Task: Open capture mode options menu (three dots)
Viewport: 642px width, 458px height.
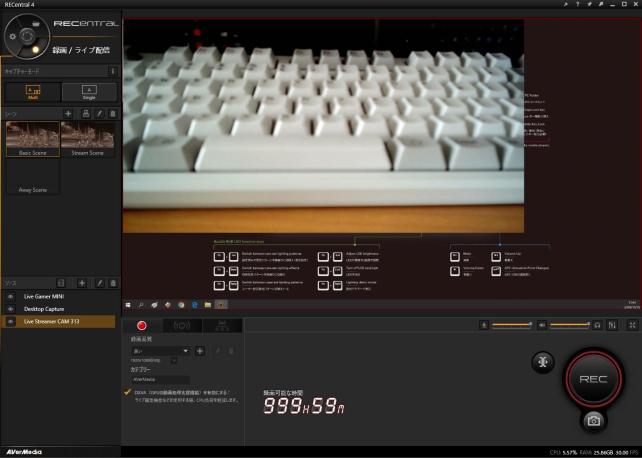Action: (x=113, y=71)
